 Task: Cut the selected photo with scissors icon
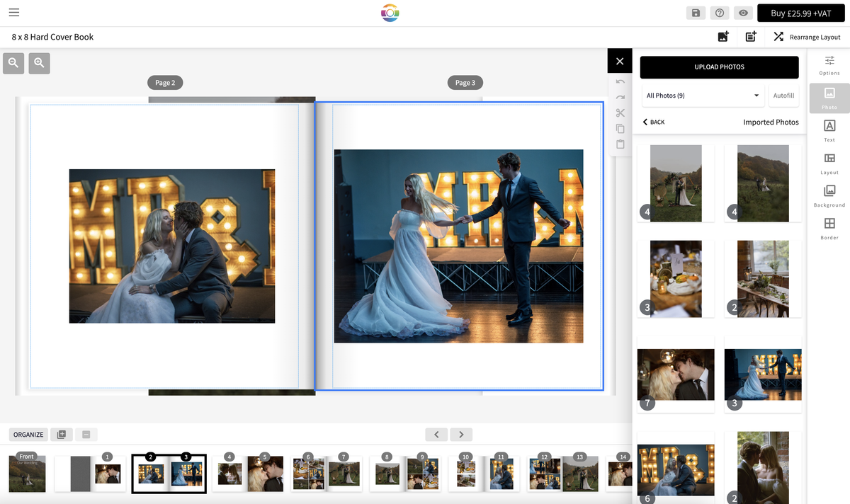620,113
